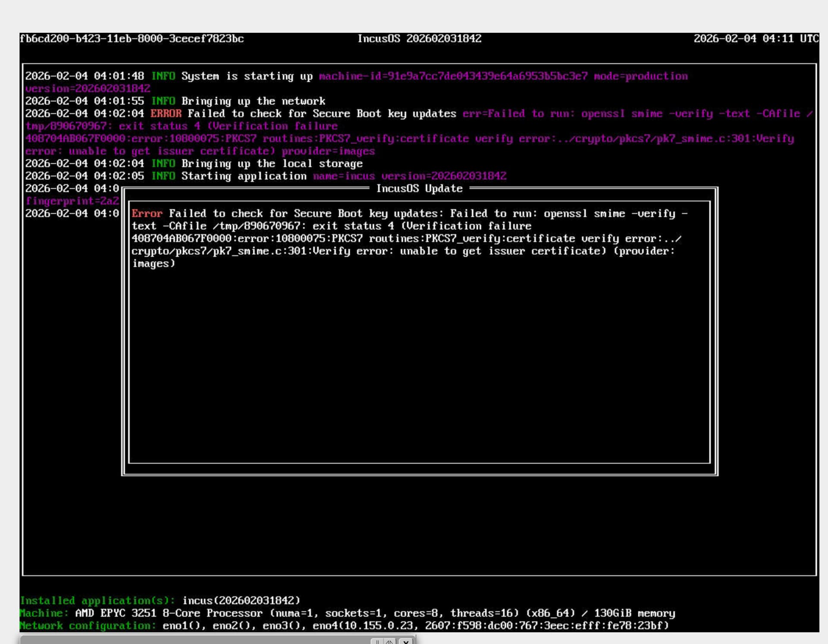Click the 'System is starting up' log line
Viewport: 828px width, 644px height.
click(247, 76)
